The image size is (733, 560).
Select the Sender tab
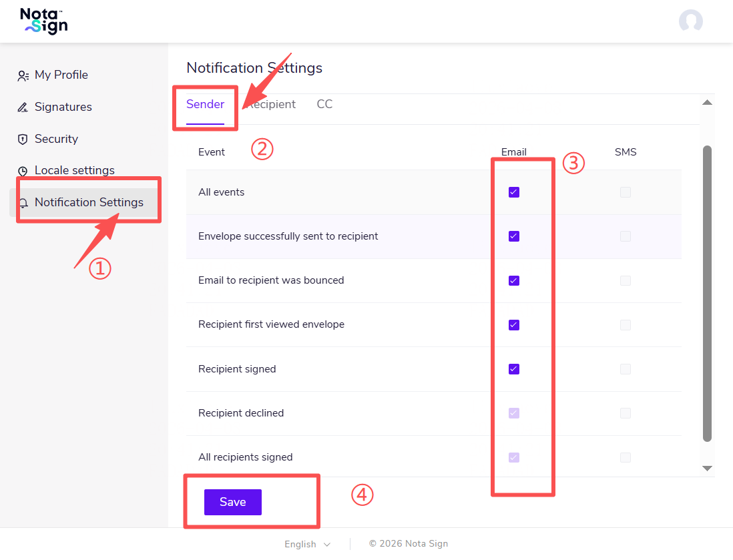point(205,104)
